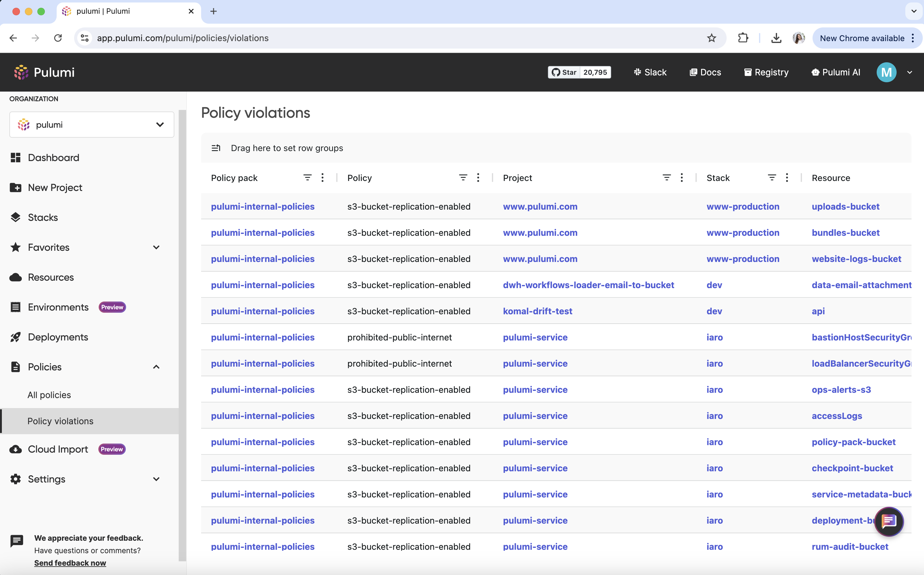Open pulumi-internal-policies in uploads-bucket row

pos(263,207)
